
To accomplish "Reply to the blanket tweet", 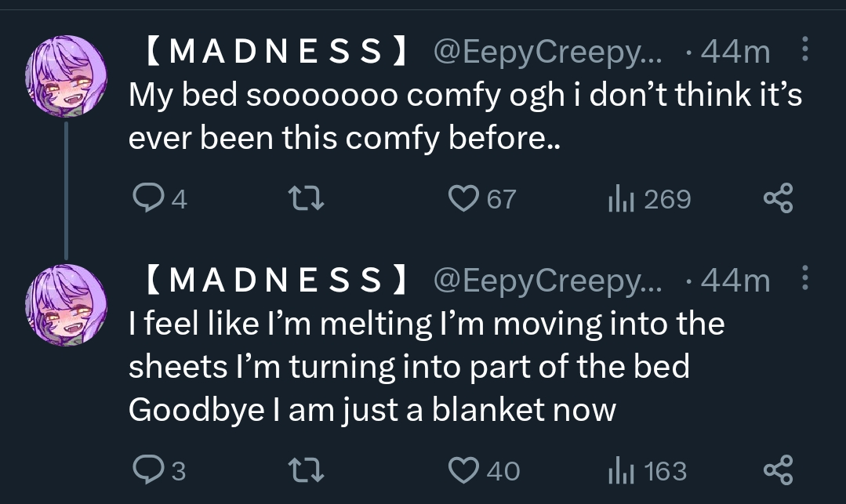I will (x=147, y=470).
